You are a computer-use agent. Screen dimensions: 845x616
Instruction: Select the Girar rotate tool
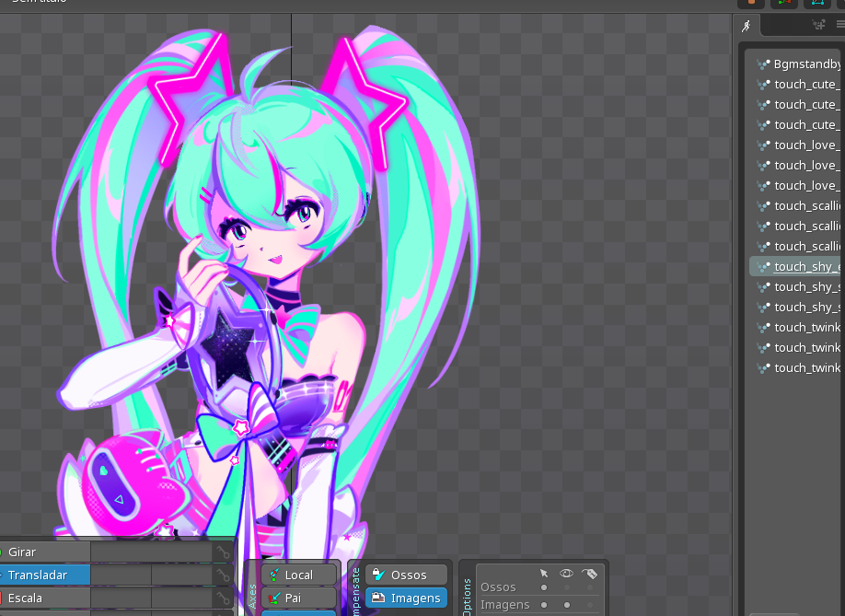(45, 552)
